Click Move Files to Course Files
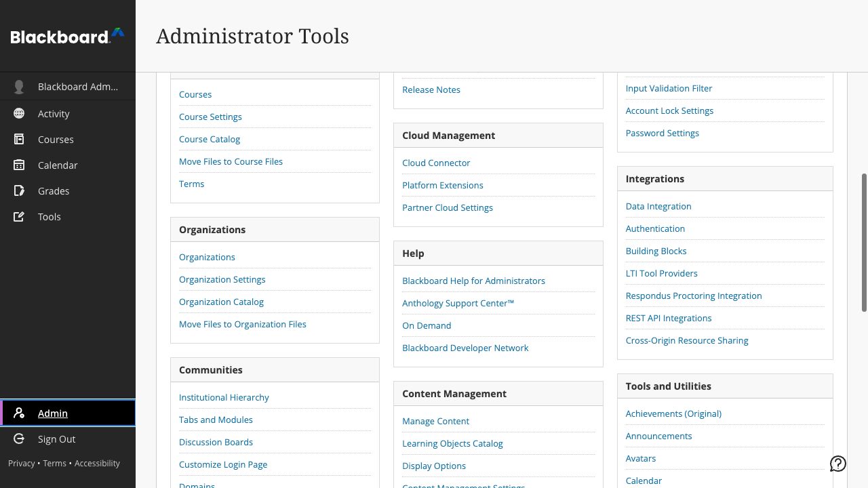The image size is (868, 488). point(231,161)
